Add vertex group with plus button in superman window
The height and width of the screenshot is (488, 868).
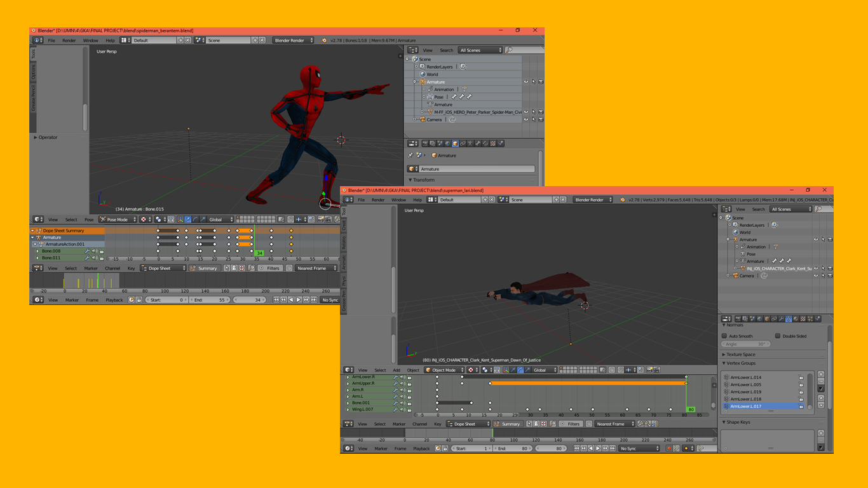point(821,374)
